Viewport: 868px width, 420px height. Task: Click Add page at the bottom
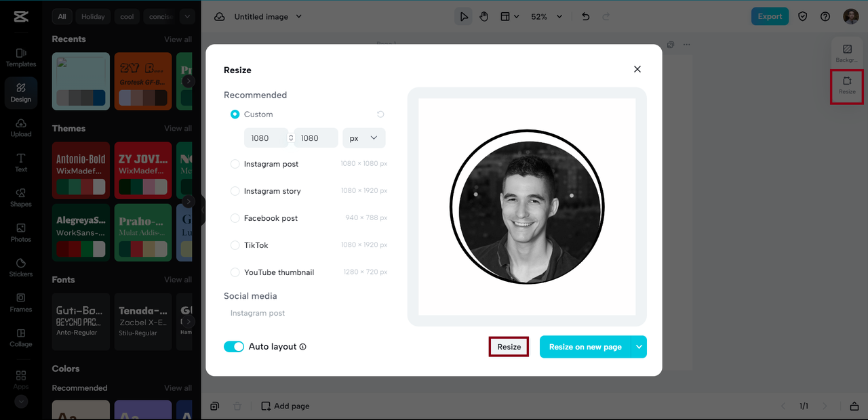point(285,406)
